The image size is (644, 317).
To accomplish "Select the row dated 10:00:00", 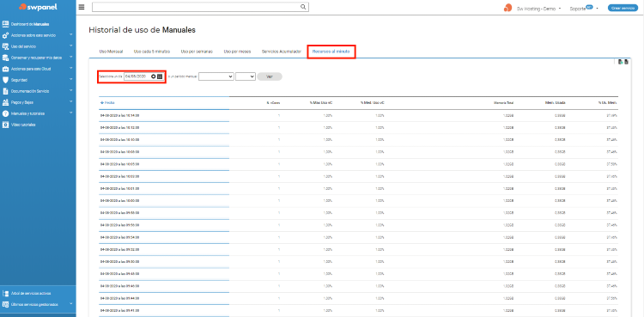I will tap(358, 201).
